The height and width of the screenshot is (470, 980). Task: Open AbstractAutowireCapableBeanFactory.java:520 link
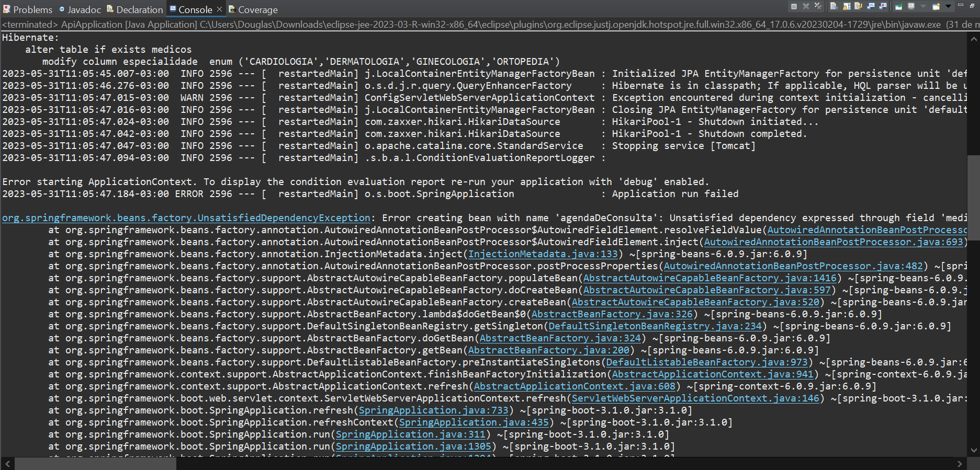click(x=695, y=302)
